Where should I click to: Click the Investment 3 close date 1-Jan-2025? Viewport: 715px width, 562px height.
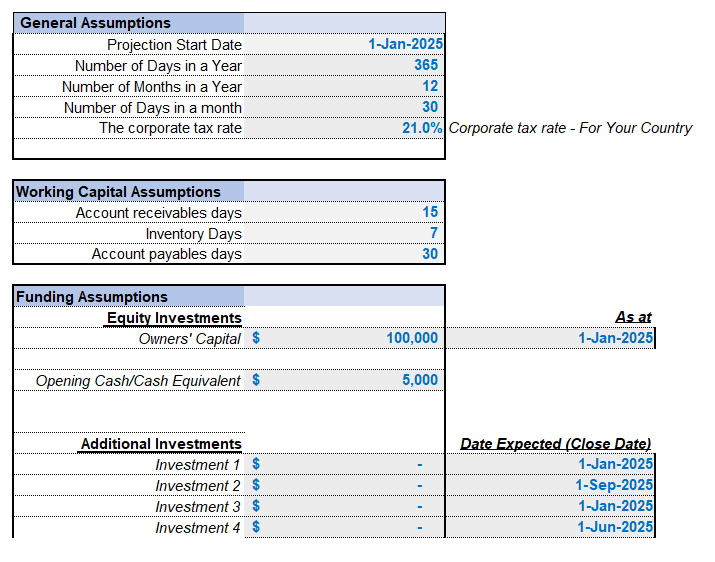(x=616, y=506)
